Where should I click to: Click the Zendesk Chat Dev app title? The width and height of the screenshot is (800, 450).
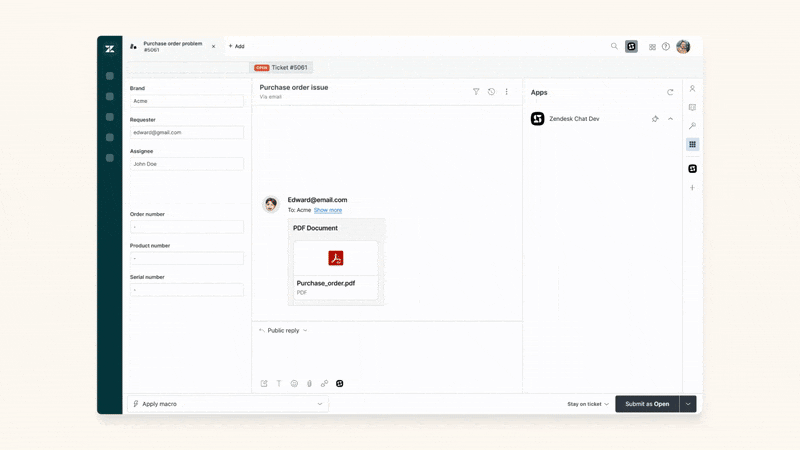coord(574,119)
